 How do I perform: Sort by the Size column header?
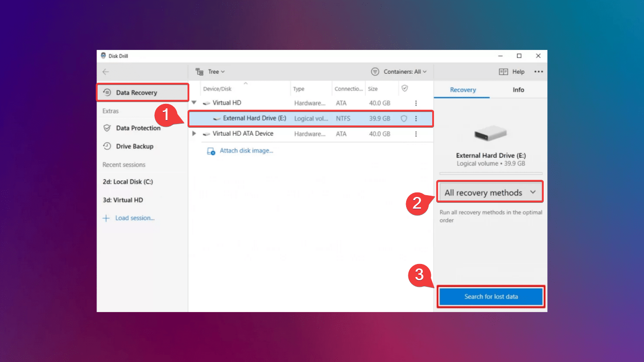(373, 89)
